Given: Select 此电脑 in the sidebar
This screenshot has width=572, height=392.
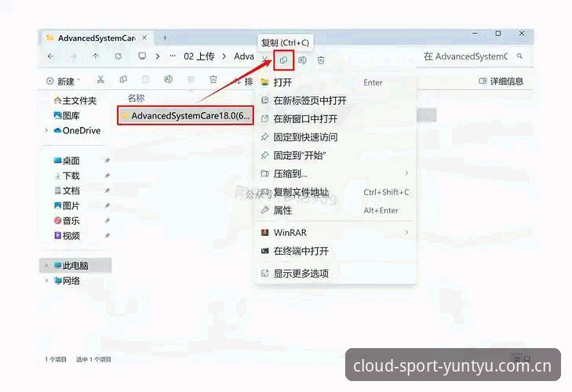Looking at the screenshot, I should (75, 266).
